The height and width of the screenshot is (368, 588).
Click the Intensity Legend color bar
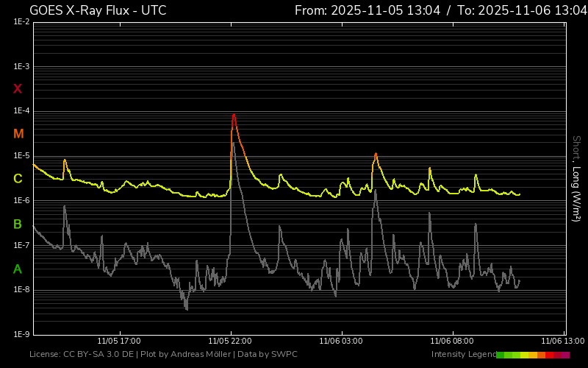532,355
